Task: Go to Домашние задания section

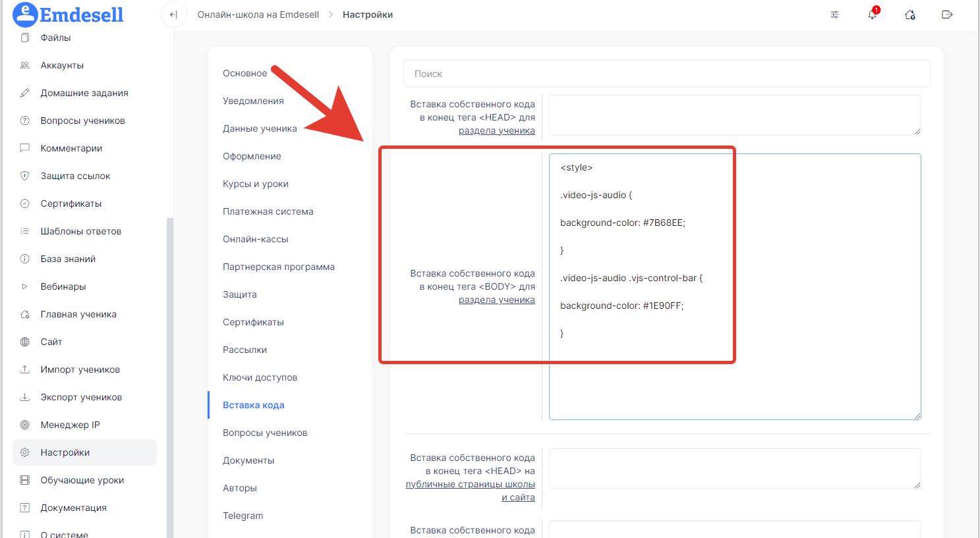Action: (84, 93)
